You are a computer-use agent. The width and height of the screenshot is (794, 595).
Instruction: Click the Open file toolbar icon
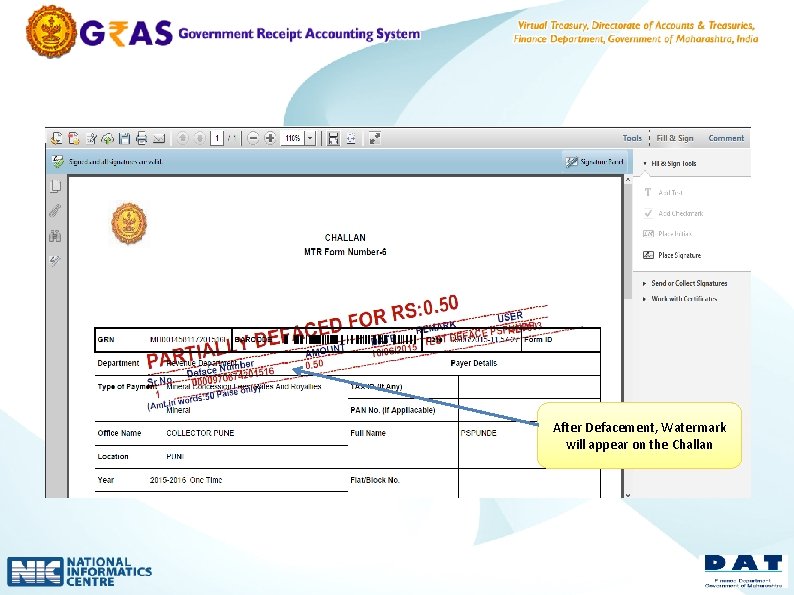coord(57,138)
